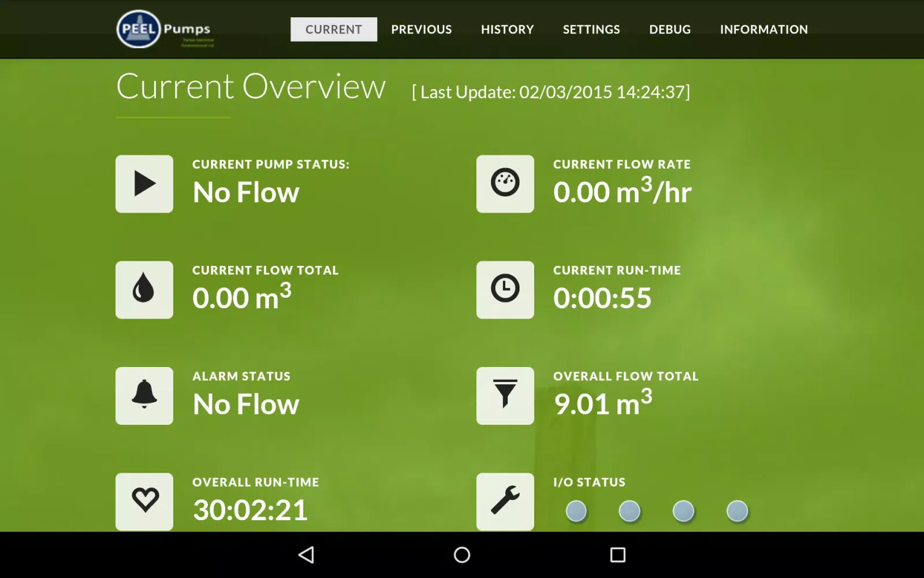Viewport: 924px width, 578px height.
Task: Click the pump status play icon
Action: click(144, 184)
